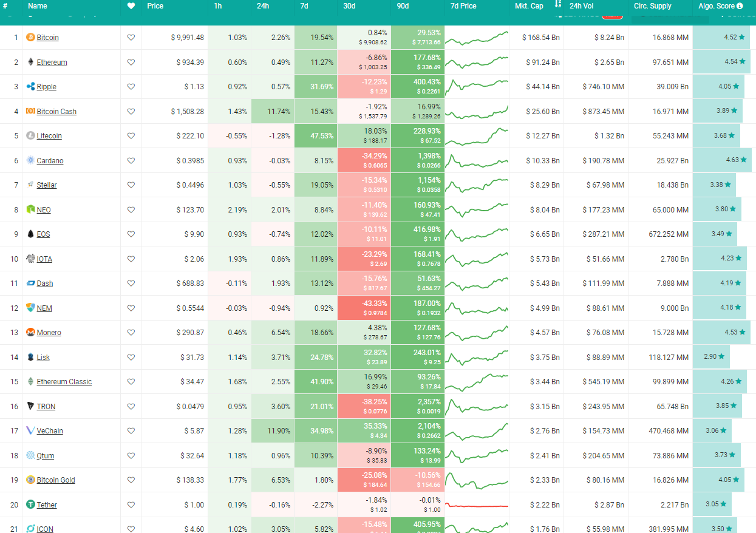This screenshot has height=533, width=756.
Task: Open the Bitcoin Gold name link
Action: [56, 480]
